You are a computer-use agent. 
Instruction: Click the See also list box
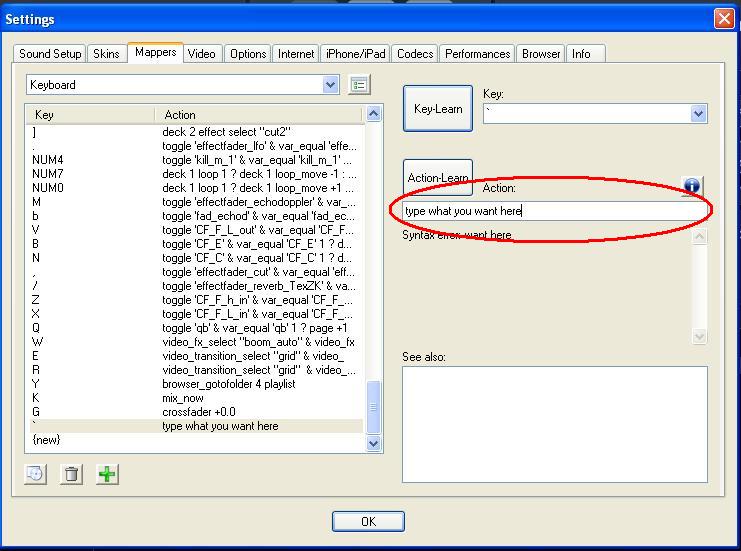(x=555, y=424)
